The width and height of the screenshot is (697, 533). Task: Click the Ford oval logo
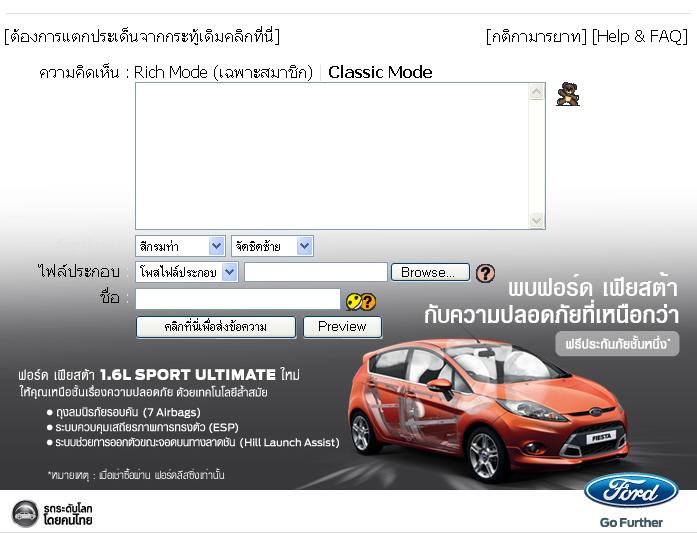click(630, 491)
